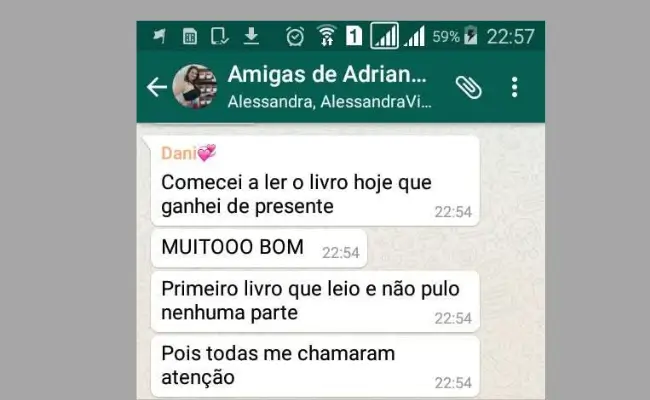Screen dimensions: 650x400
Task: Tap the SIM 1 indicator icon
Action: click(x=354, y=36)
